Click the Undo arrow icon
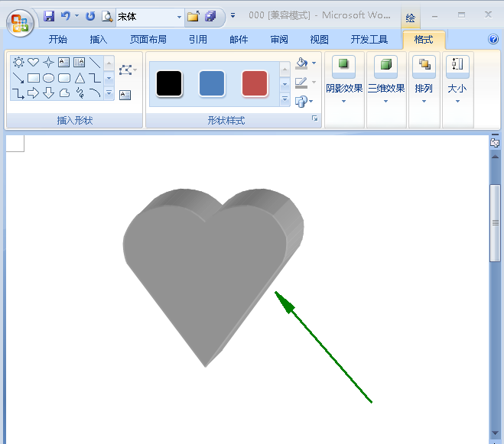The width and height of the screenshot is (504, 444). 66,16
